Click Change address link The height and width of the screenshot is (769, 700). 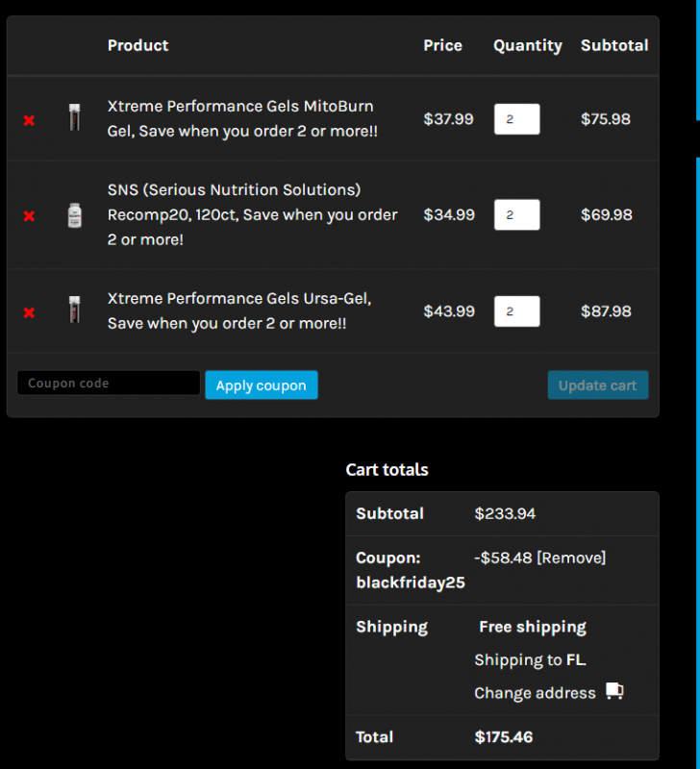coord(535,693)
